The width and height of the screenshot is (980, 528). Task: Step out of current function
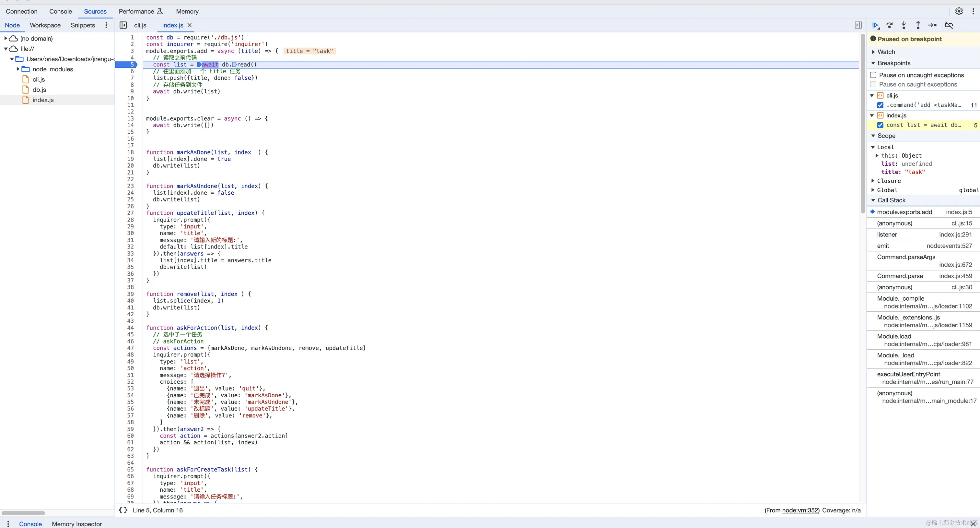(x=918, y=25)
